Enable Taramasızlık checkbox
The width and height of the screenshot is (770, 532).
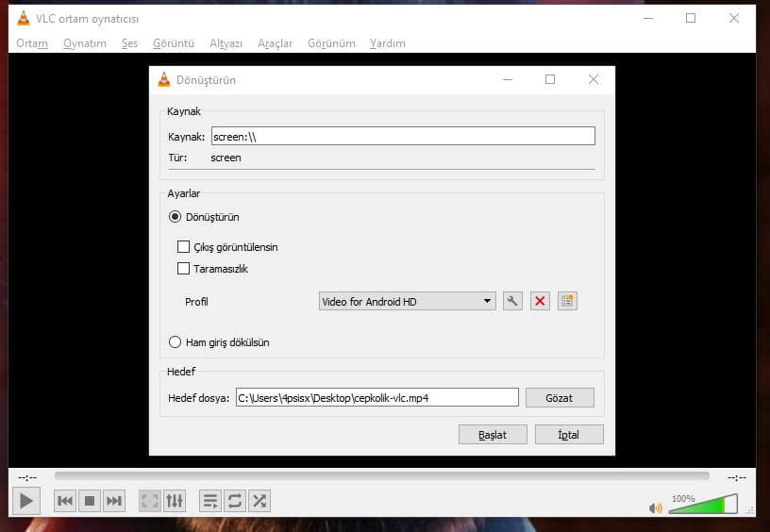pyautogui.click(x=183, y=269)
